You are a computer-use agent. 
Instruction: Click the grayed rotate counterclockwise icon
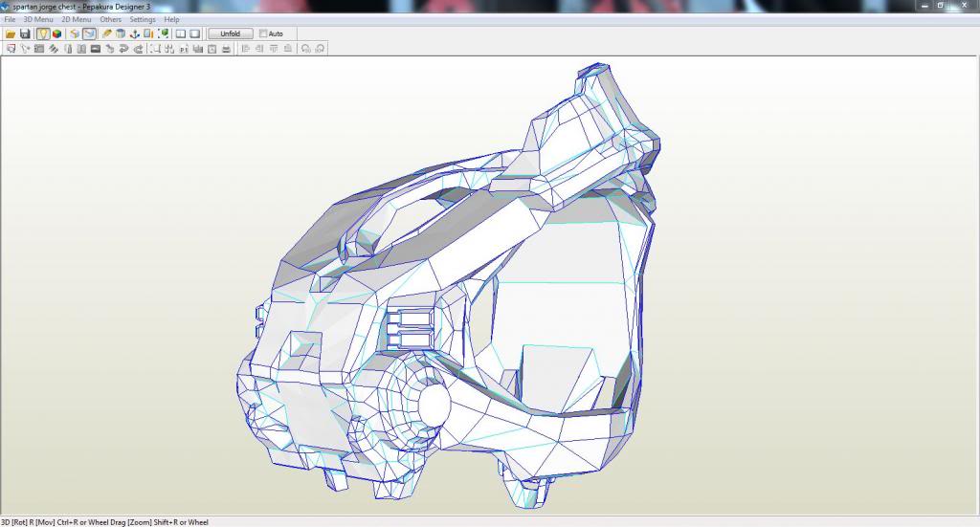305,49
